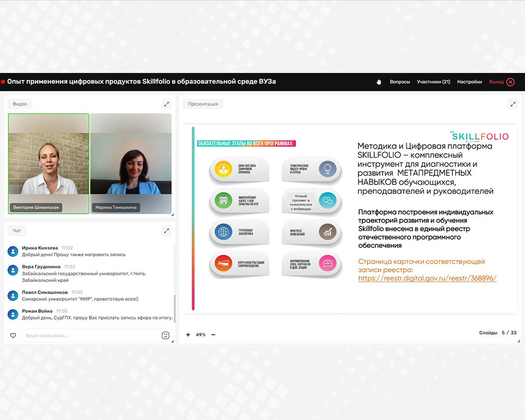The width and height of the screenshot is (525, 420).
Task: Click Ирина Князева's chat avatar
Action: (x=13, y=251)
